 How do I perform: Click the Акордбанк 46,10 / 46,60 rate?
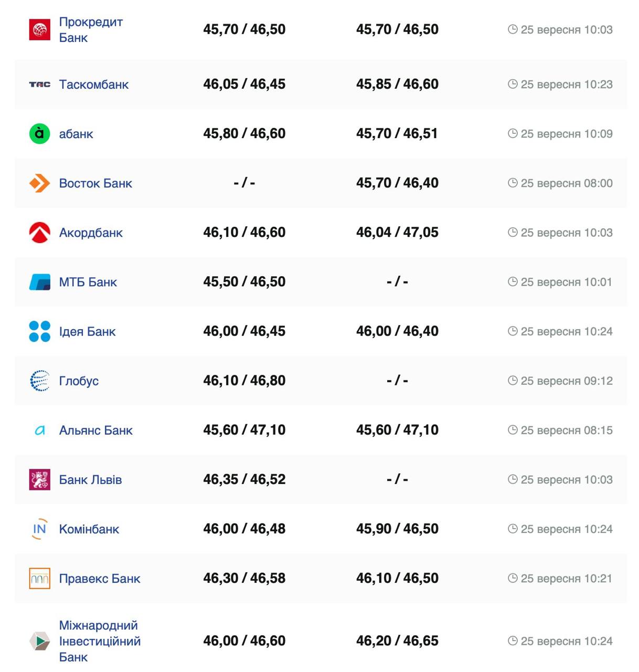(244, 233)
